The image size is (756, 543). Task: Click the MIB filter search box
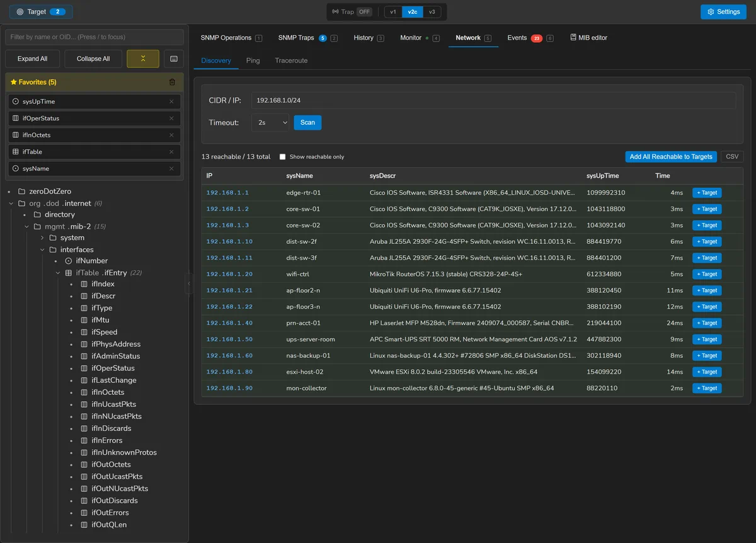[94, 37]
